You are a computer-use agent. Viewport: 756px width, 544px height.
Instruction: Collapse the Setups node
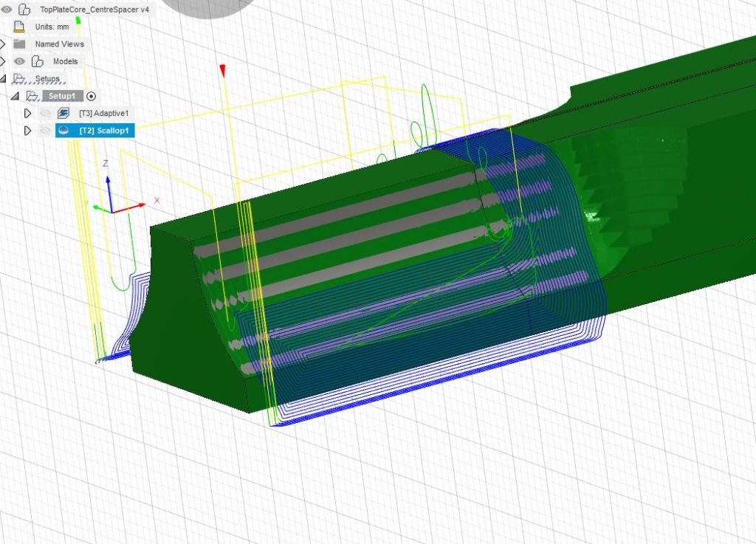pos(3,78)
